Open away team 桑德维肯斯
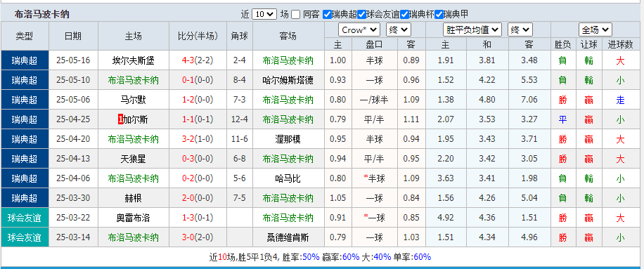644x269 pixels. coord(288,237)
